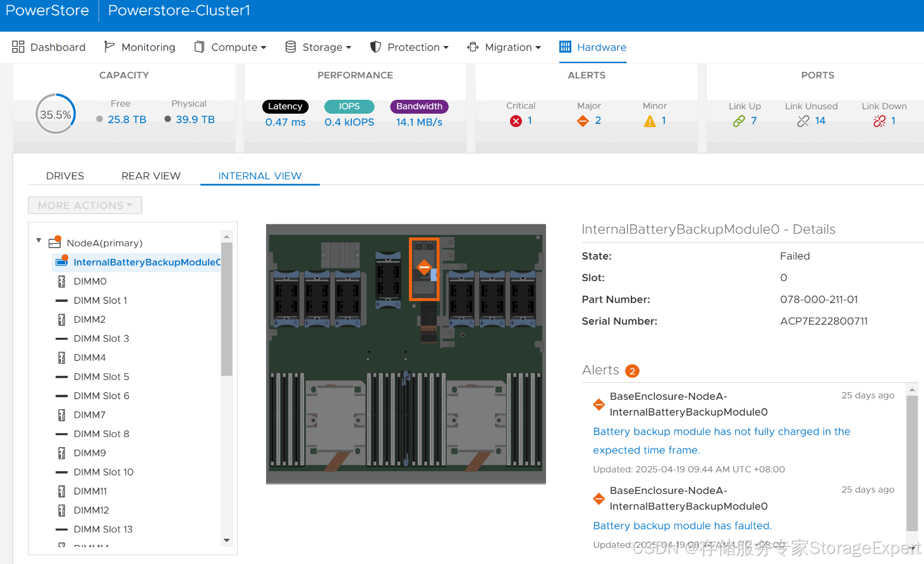This screenshot has width=924, height=564.
Task: Click the IOPS teal badge
Action: point(349,106)
